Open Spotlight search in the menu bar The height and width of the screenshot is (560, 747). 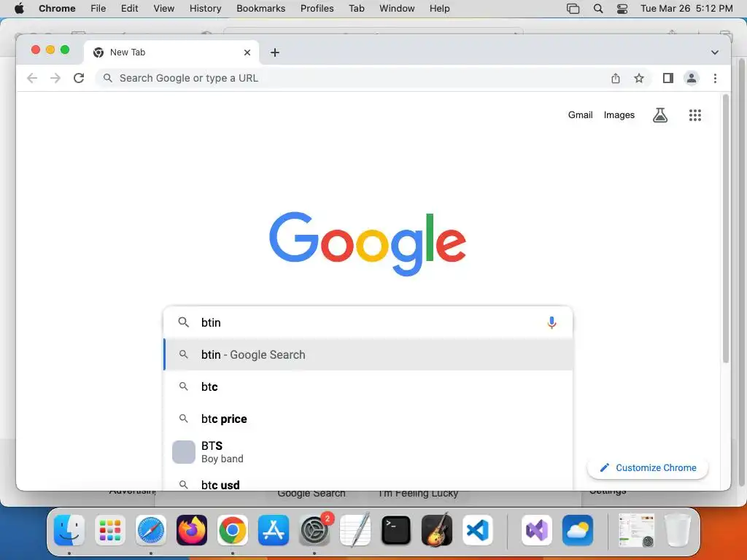[x=598, y=9]
